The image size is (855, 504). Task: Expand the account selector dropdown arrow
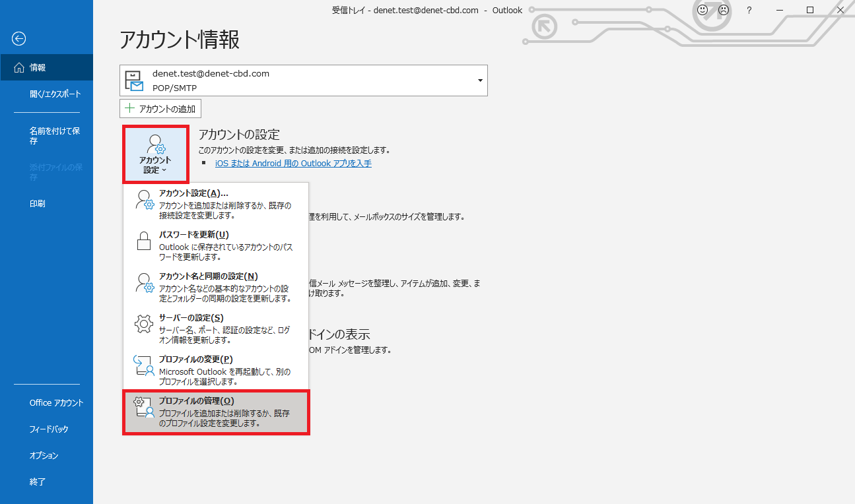[x=480, y=80]
